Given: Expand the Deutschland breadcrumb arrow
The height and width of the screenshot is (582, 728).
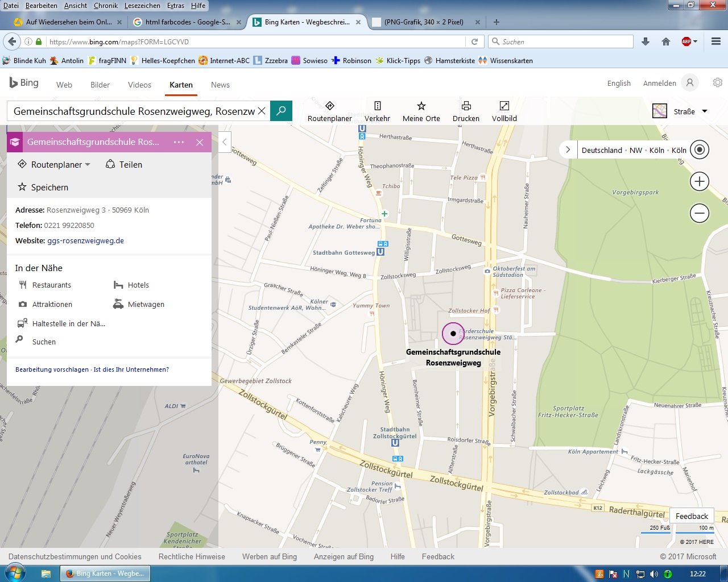Looking at the screenshot, I should pyautogui.click(x=568, y=150).
